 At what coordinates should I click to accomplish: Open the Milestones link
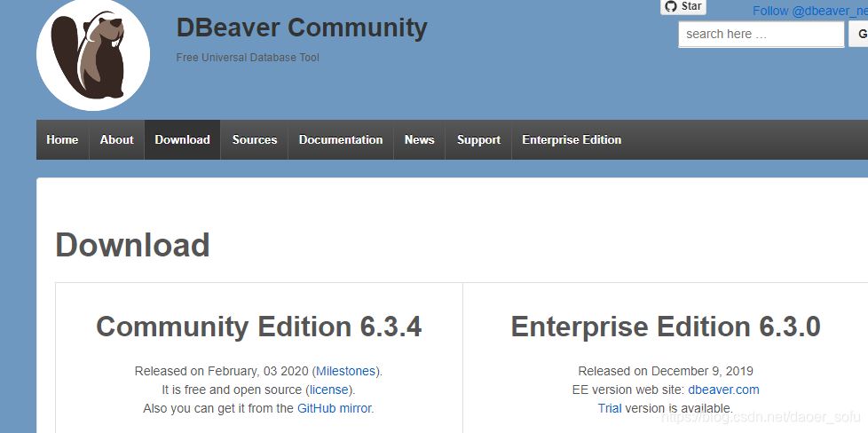(x=346, y=371)
